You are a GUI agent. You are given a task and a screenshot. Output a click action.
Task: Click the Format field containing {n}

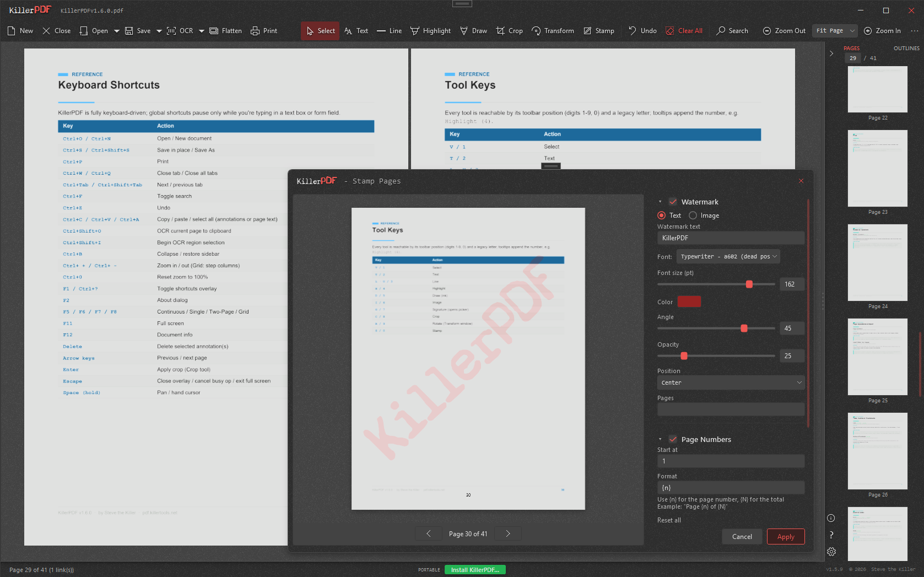point(731,488)
